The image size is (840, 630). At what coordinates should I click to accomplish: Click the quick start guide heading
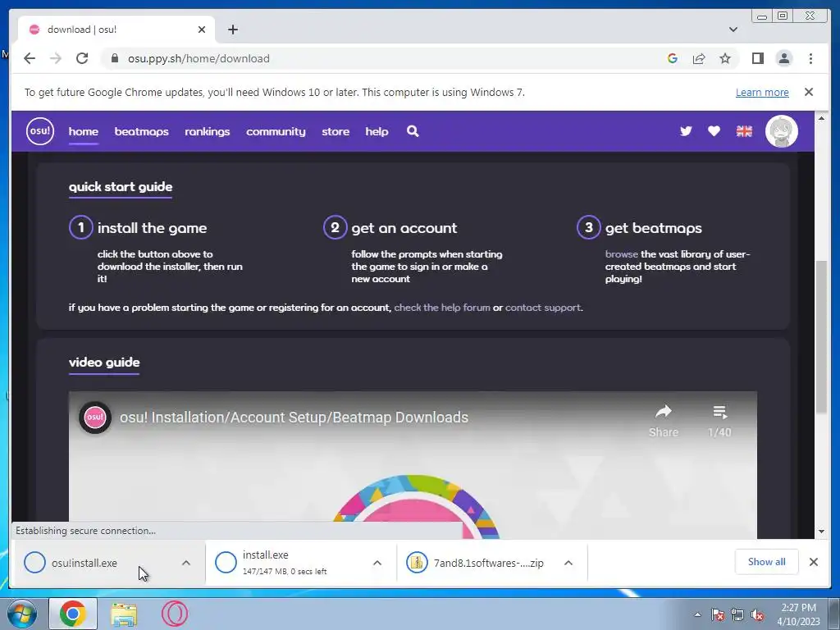pyautogui.click(x=121, y=186)
